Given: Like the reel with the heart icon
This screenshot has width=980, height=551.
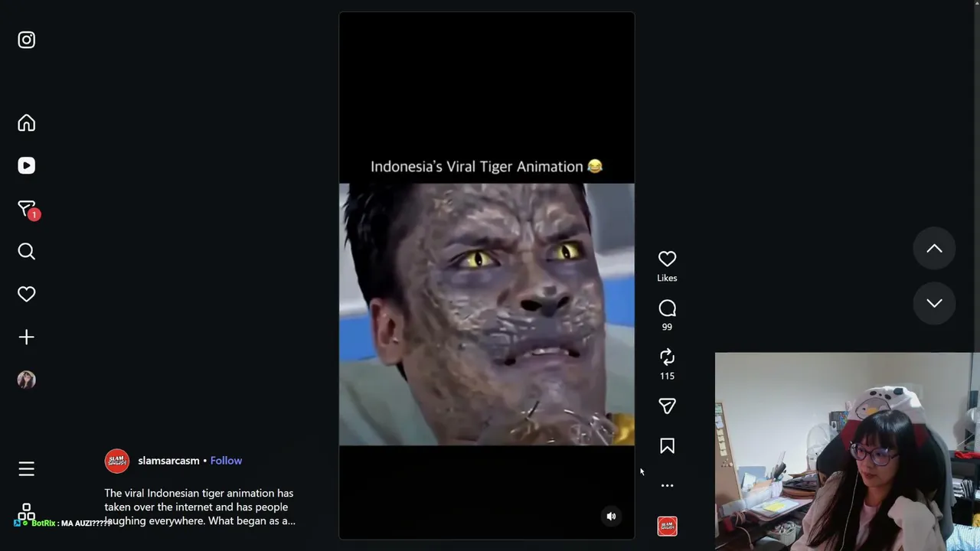Looking at the screenshot, I should (667, 259).
